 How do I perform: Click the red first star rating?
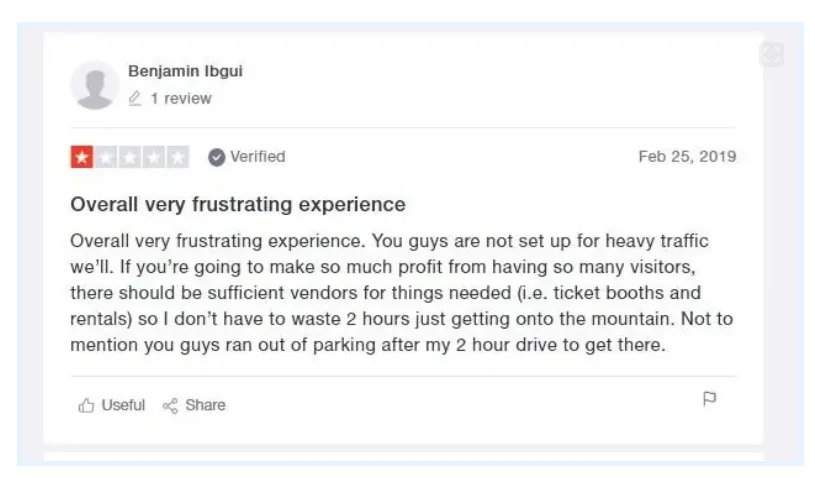point(81,157)
